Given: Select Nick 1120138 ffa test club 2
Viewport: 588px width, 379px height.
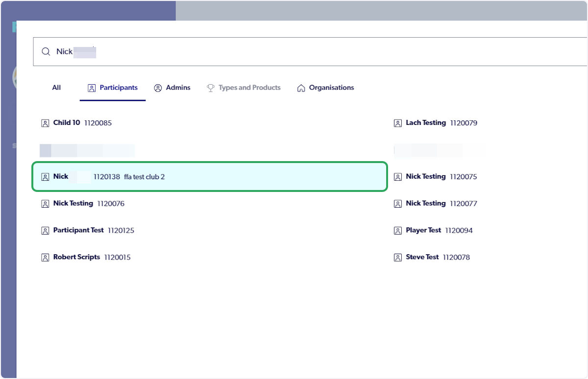Looking at the screenshot, I should click(210, 176).
